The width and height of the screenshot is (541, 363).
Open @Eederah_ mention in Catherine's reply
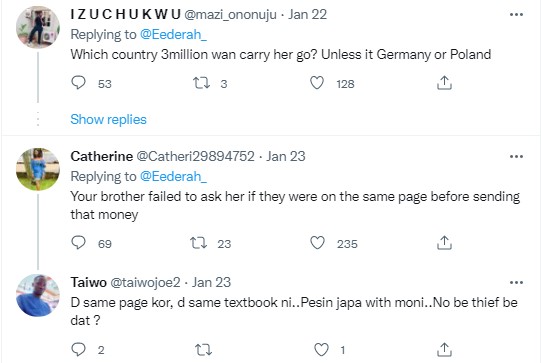tap(173, 177)
